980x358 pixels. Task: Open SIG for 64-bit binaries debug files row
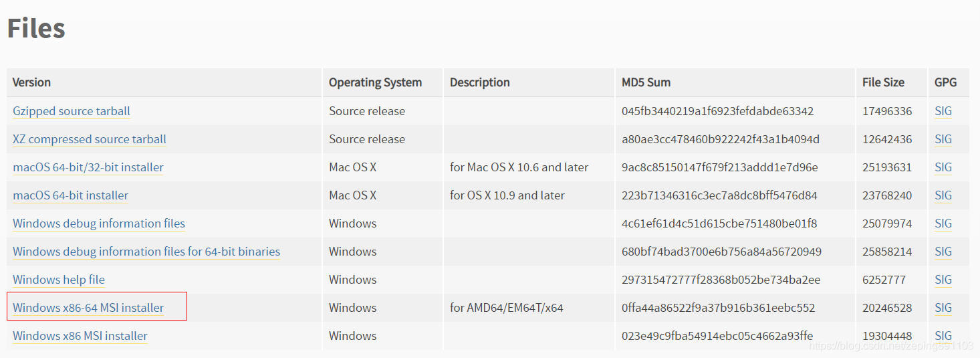point(943,252)
